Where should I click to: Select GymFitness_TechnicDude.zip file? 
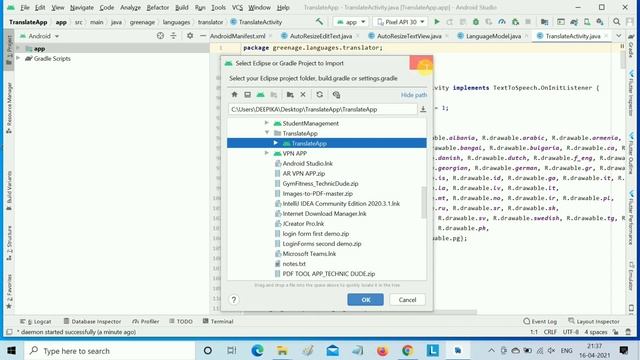pyautogui.click(x=320, y=183)
